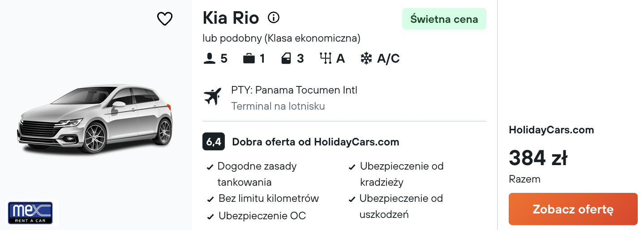Screen dimensions: 644x230
Task: Click the air conditioning snowflake icon
Action: coord(366,59)
